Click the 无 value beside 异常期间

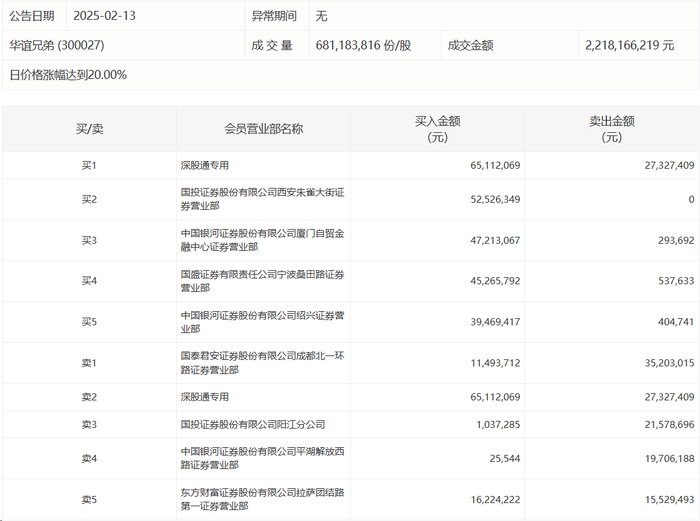click(321, 16)
